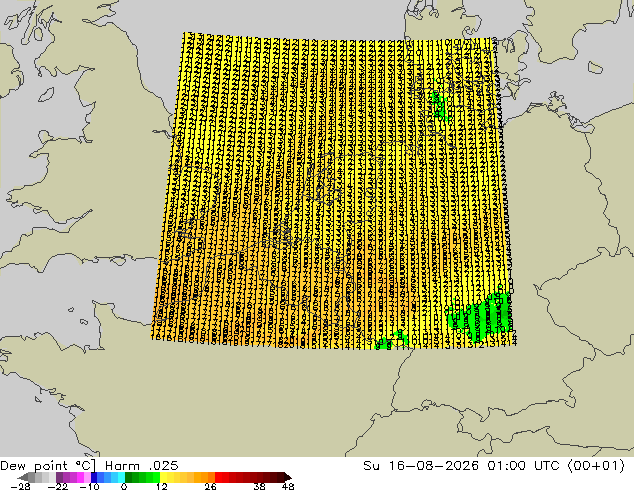Select the dark blue swatch at -10
The height and width of the screenshot is (490, 634).
click(x=94, y=477)
